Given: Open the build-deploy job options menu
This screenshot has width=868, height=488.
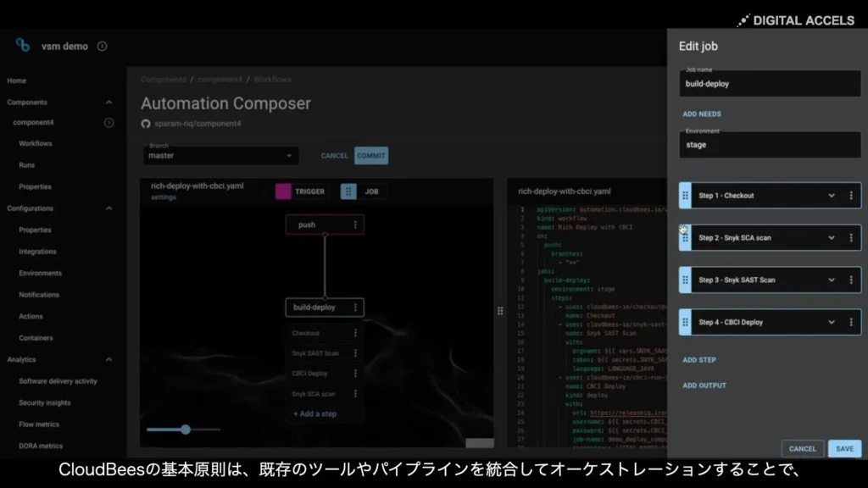Looking at the screenshot, I should coord(355,307).
